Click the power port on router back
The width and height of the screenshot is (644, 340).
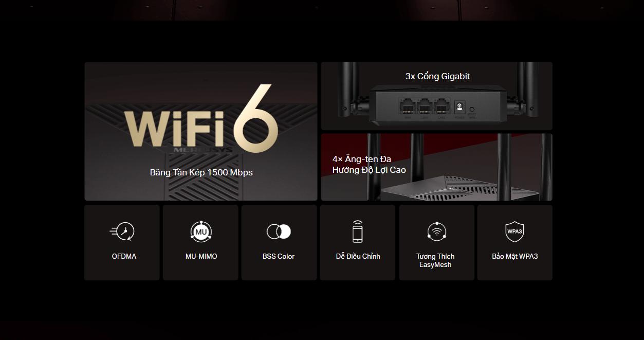[460, 108]
